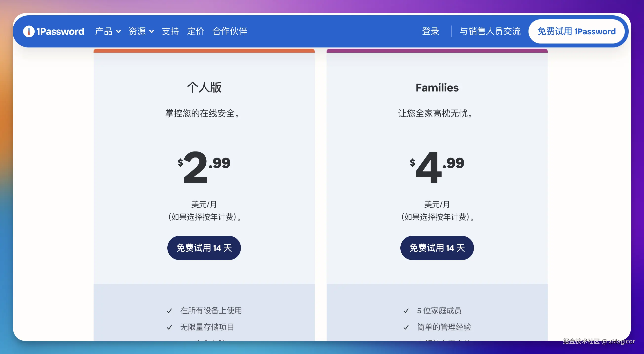Image resolution: width=644 pixels, height=354 pixels.
Task: Click the chevron arrow next to 产品
Action: [x=118, y=32]
